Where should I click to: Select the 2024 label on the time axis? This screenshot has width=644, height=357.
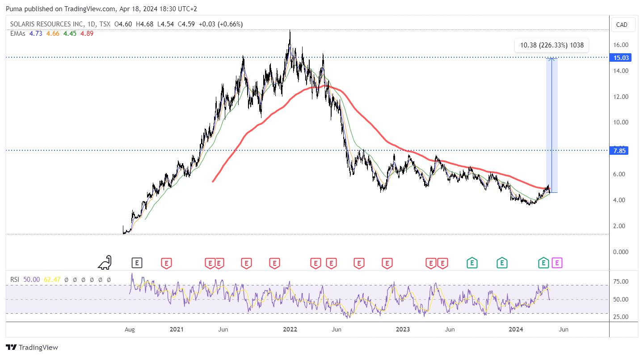coord(516,330)
